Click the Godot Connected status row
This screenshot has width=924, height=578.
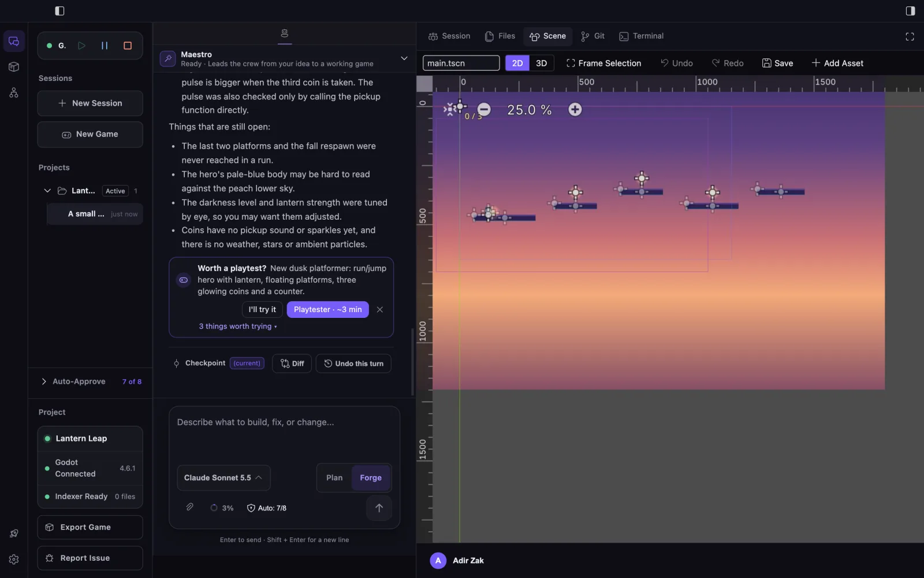coord(90,468)
